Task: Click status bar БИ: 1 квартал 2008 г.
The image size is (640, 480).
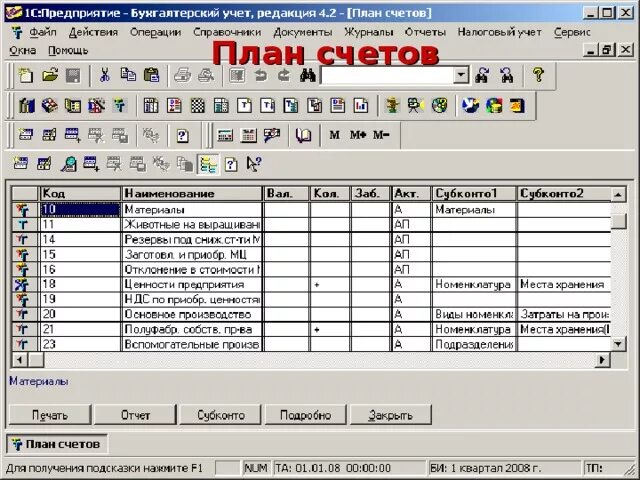Action: tap(503, 468)
